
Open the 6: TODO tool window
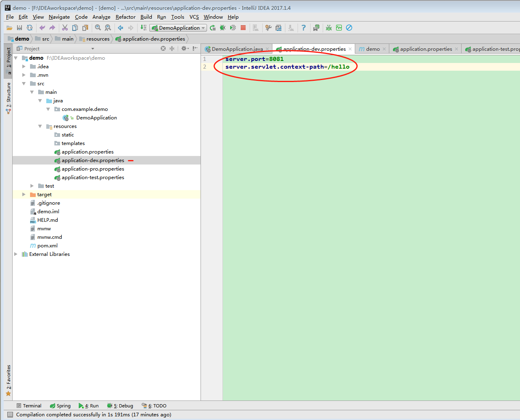coord(154,406)
